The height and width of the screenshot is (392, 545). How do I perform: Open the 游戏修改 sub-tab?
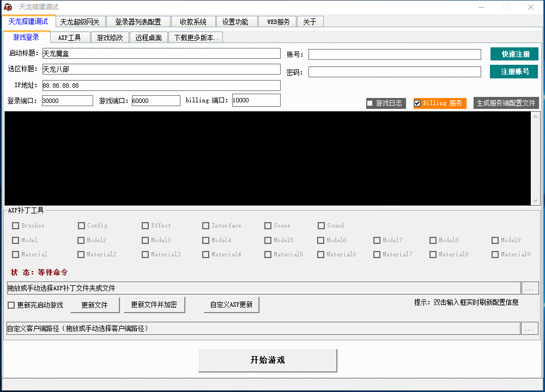[x=110, y=38]
